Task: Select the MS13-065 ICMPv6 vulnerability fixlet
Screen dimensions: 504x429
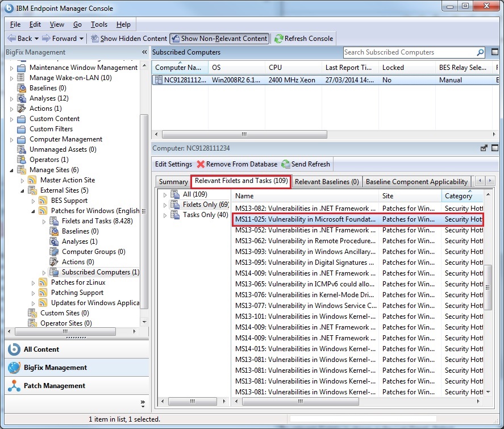Action: pos(357,284)
